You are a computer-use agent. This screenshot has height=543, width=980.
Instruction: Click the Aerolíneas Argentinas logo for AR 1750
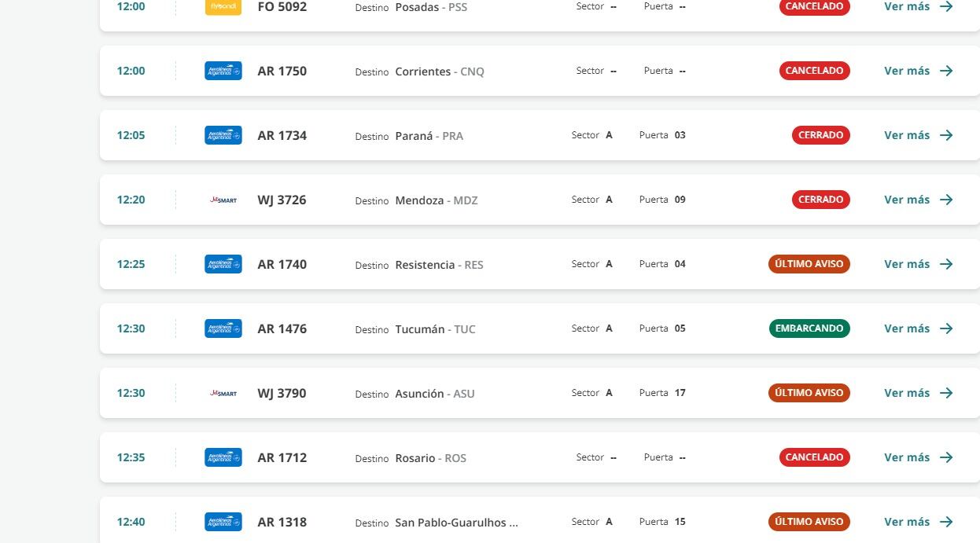(223, 71)
